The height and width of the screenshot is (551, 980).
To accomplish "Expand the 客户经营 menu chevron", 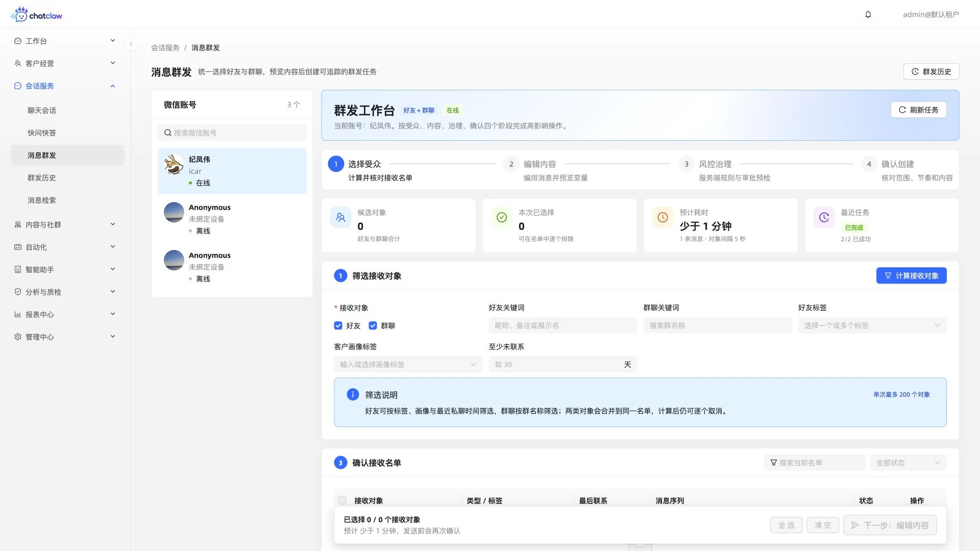I will point(113,63).
